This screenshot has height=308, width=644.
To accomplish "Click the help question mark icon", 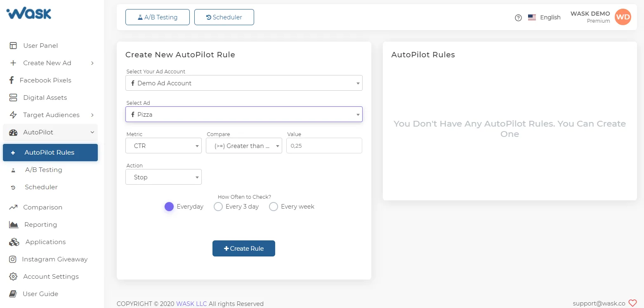I will click(x=519, y=18).
